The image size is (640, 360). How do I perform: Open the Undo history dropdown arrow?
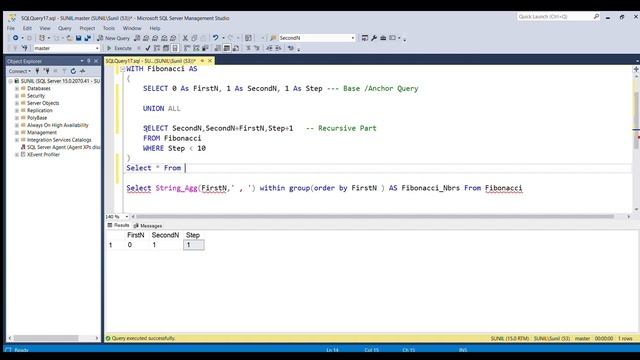click(223, 38)
